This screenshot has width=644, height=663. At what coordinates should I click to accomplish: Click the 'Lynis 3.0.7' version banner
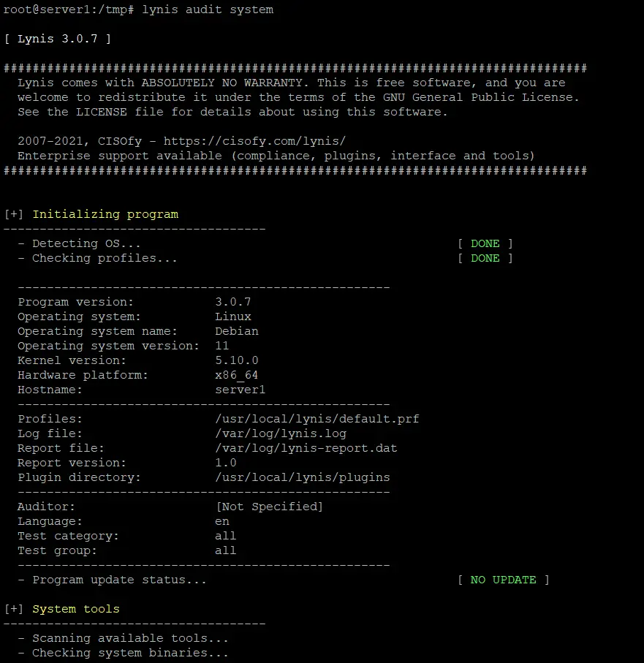(x=58, y=39)
